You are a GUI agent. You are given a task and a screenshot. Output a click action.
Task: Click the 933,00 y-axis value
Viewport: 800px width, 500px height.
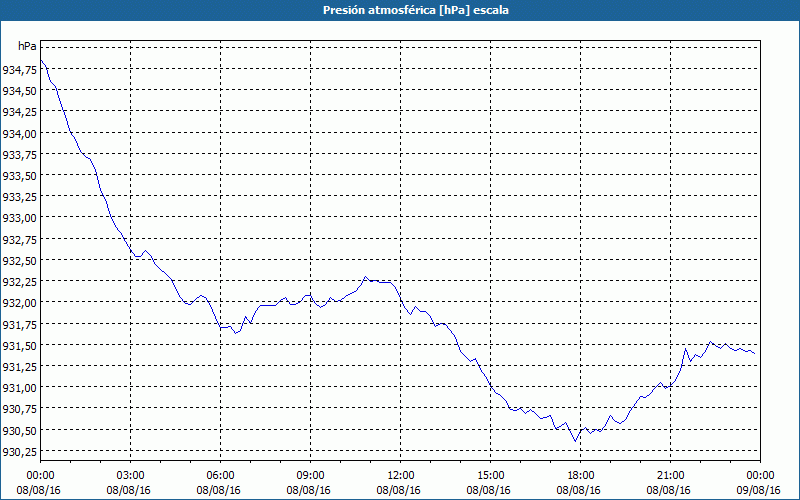[20, 218]
